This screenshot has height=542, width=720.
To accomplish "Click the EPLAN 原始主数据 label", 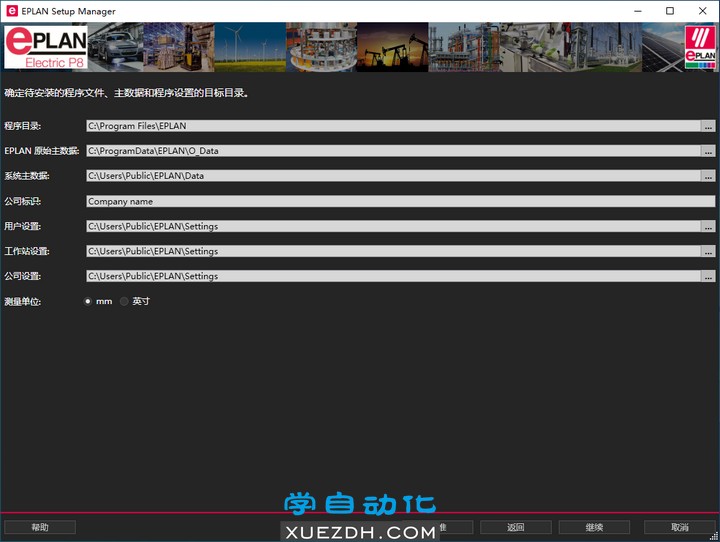I will coord(42,151).
